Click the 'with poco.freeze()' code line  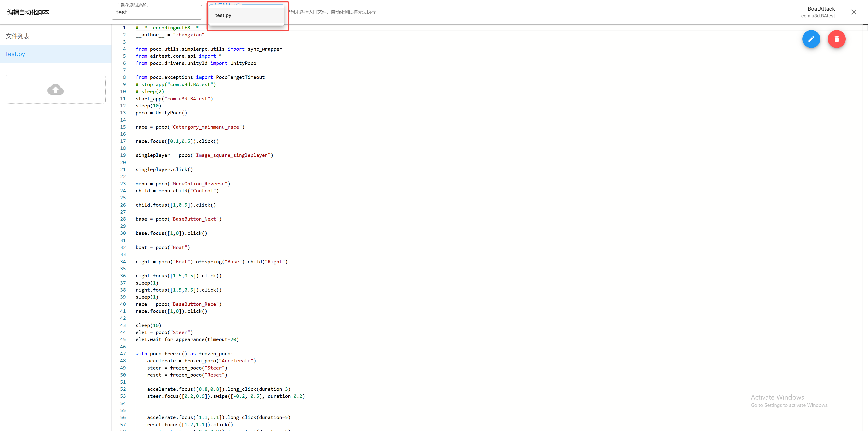184,353
